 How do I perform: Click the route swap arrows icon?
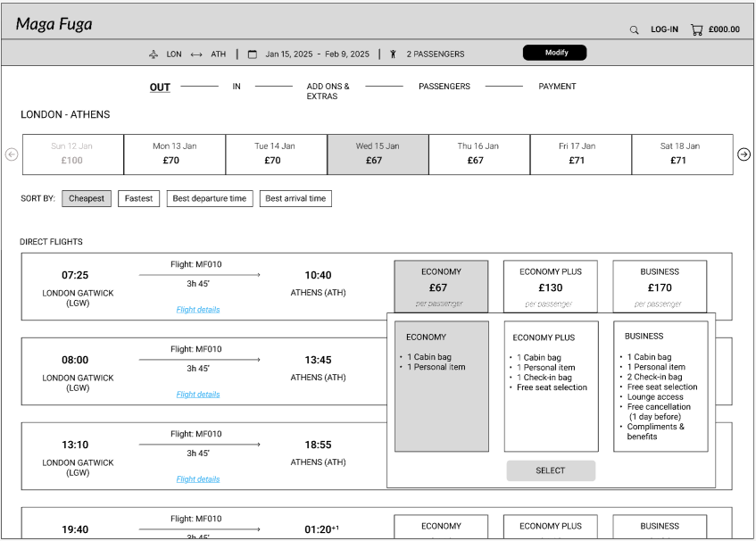196,54
